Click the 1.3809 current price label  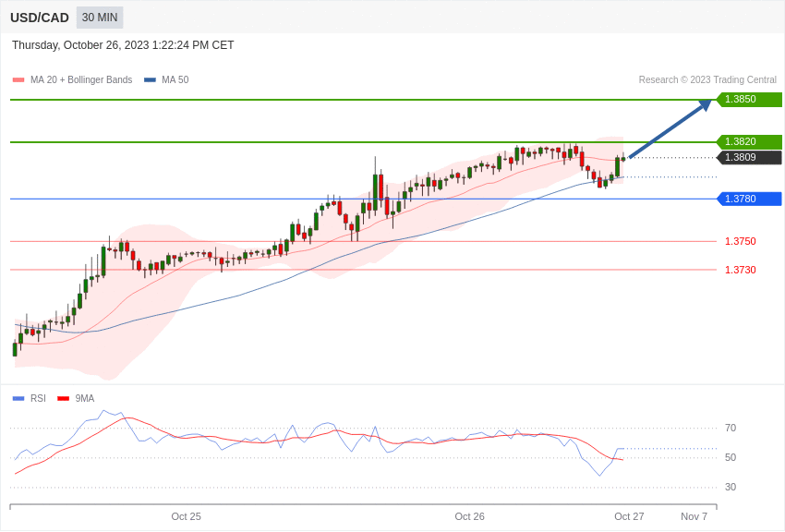[x=749, y=158]
